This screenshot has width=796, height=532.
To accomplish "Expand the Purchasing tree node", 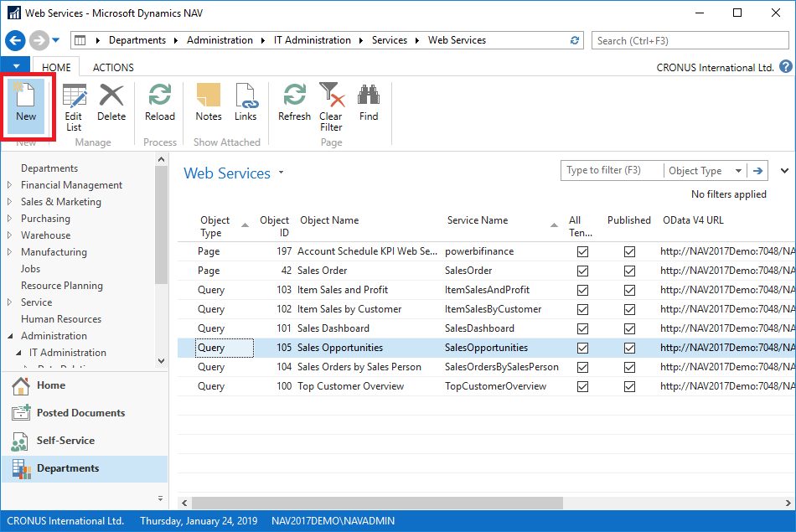I will [x=10, y=219].
